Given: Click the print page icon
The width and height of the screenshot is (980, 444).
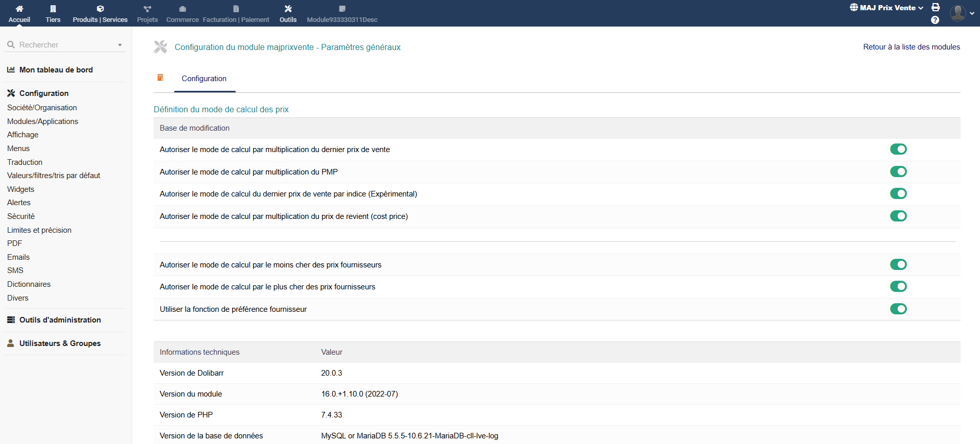Looking at the screenshot, I should tap(936, 7).
